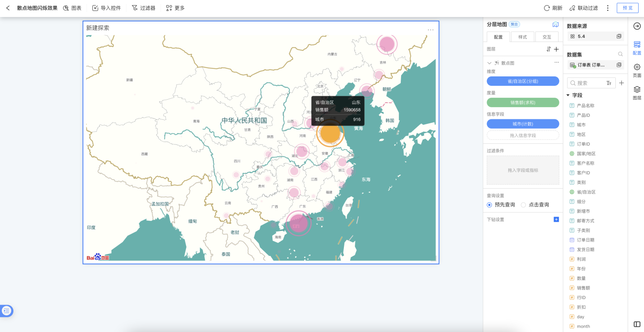This screenshot has width=644, height=332.
Task: Collapse the 散点图 layer section
Action: pyautogui.click(x=489, y=63)
